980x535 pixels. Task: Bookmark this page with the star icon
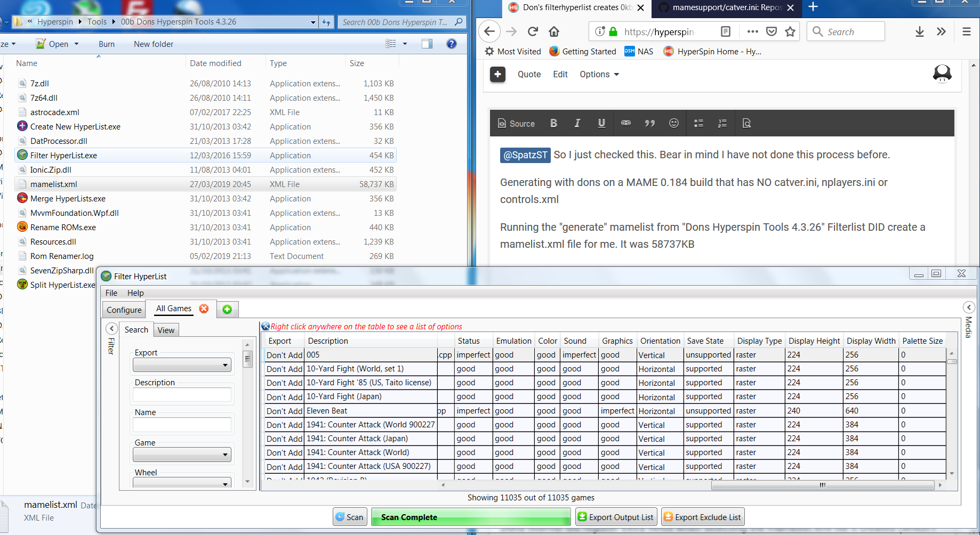pos(790,31)
